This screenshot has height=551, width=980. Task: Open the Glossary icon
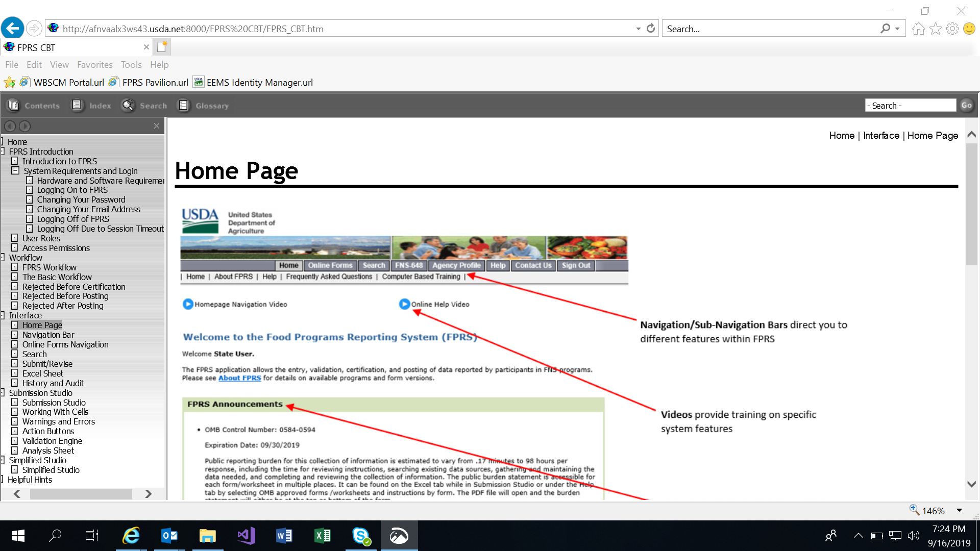(x=183, y=106)
